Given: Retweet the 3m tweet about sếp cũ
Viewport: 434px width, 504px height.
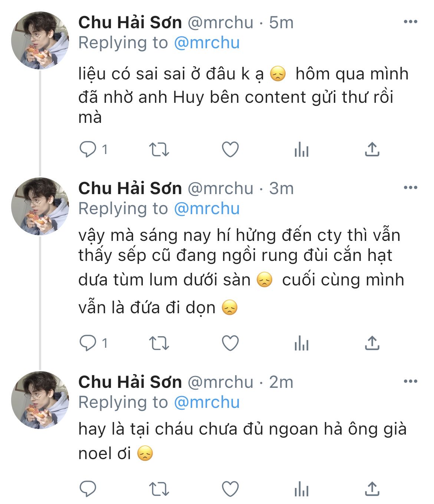Looking at the screenshot, I should point(159,343).
